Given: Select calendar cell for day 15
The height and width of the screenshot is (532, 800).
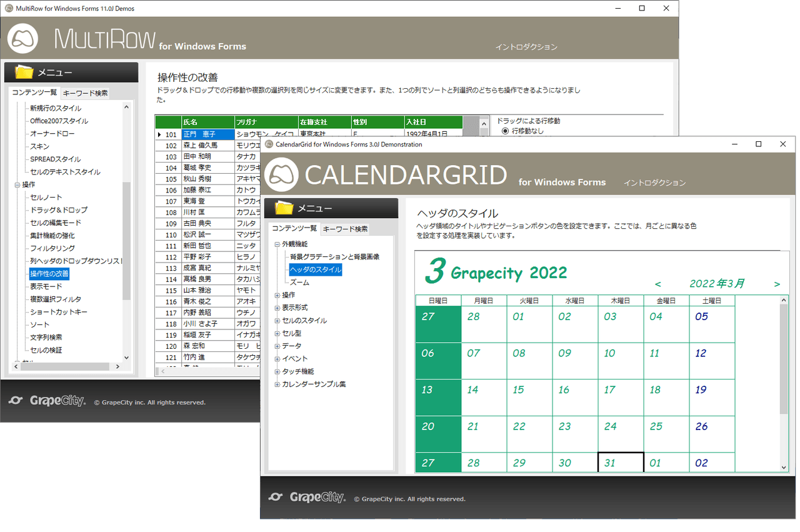Looking at the screenshot, I should 530,398.
